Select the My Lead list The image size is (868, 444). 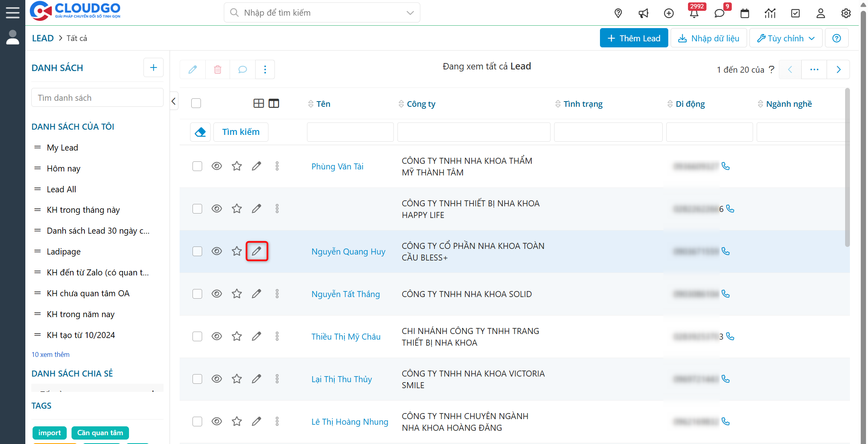(x=62, y=148)
